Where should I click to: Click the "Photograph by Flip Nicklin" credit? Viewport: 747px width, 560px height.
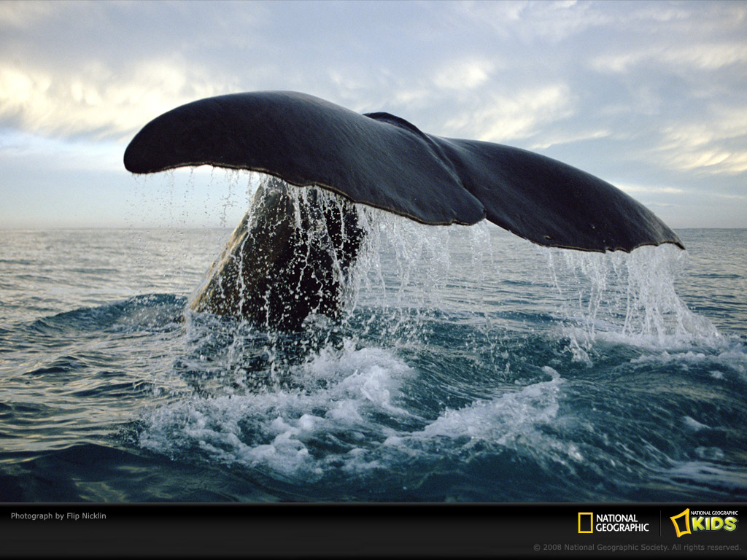tap(58, 516)
